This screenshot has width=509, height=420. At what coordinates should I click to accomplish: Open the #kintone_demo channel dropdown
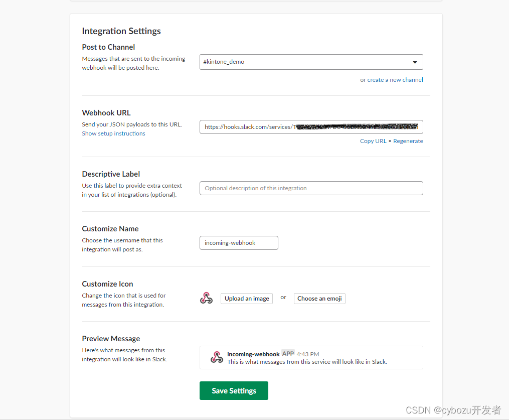(311, 62)
